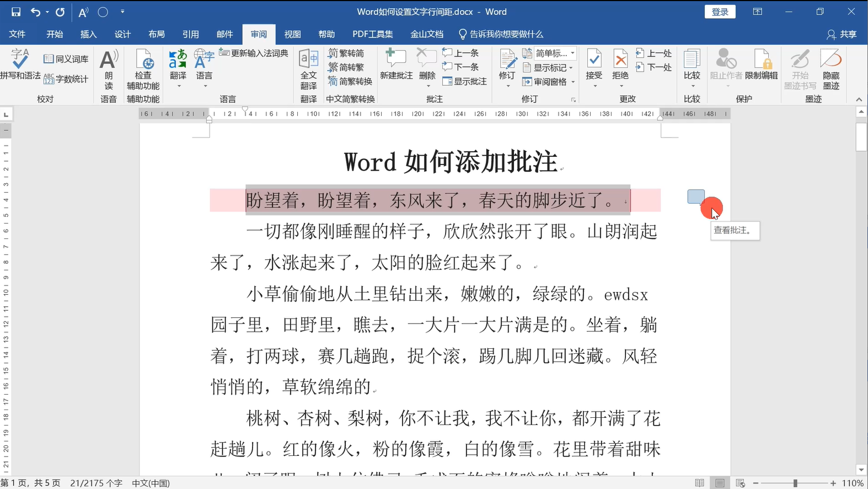Screen dimensions: 868x489
Task: Collapse the ribbon with the up chevron
Action: (x=859, y=99)
